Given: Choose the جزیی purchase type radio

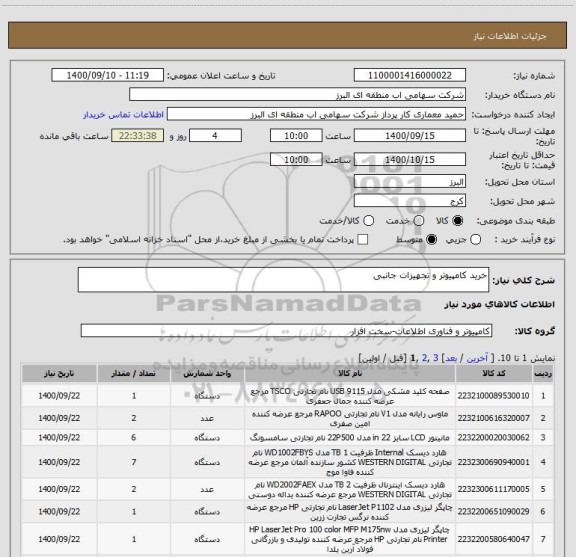Looking at the screenshot, I should click(476, 240).
